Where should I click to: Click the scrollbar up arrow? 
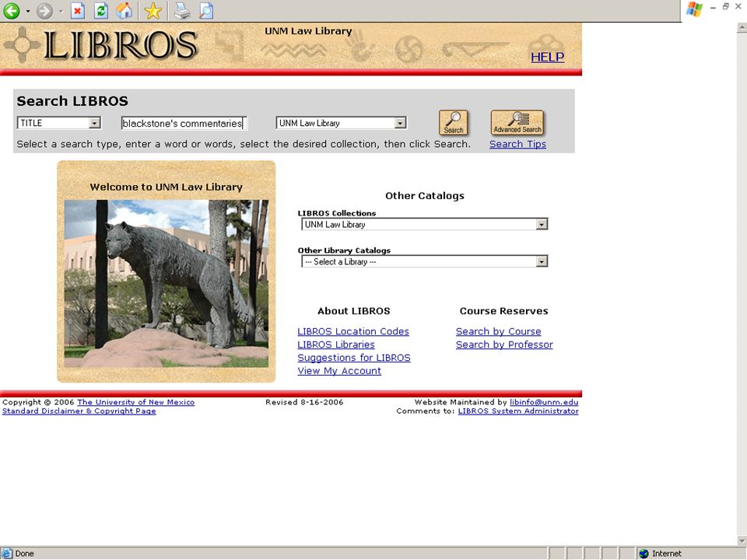pyautogui.click(x=742, y=28)
